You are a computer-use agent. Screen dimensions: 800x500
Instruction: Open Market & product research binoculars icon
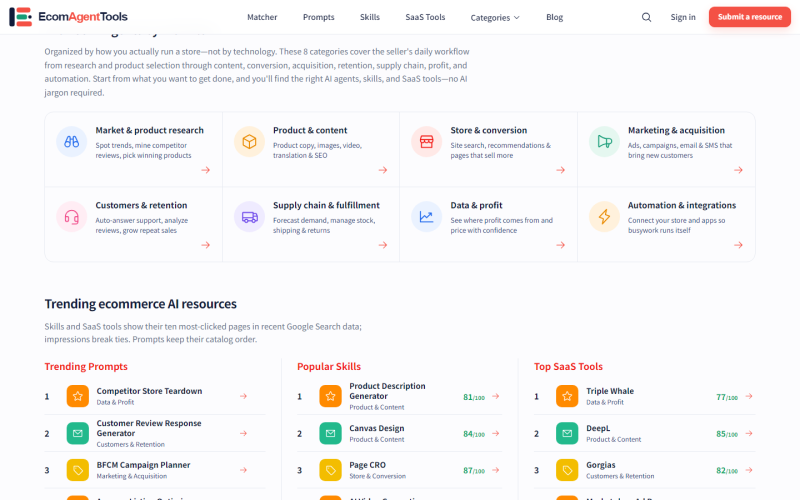click(71, 141)
